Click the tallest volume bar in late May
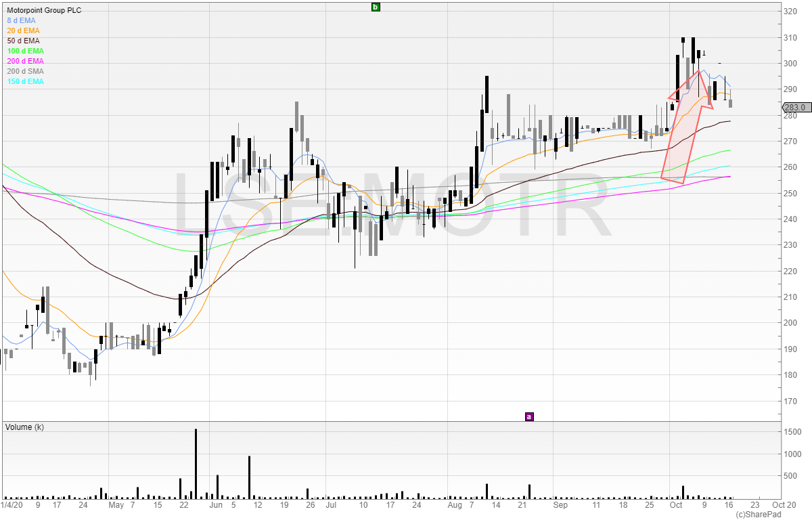The width and height of the screenshot is (812, 520). click(x=196, y=464)
